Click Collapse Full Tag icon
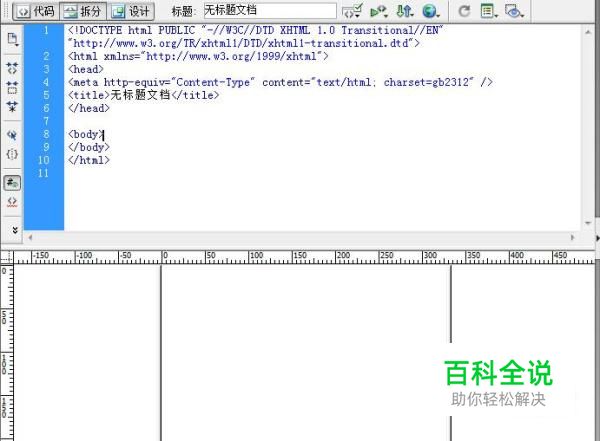 [12, 68]
